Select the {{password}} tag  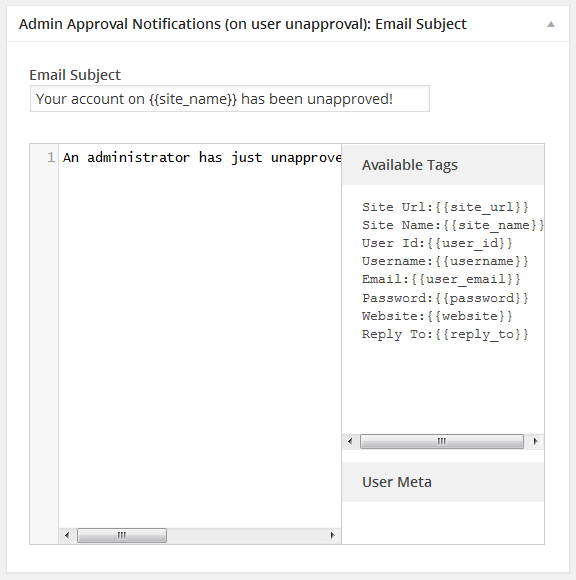click(482, 298)
